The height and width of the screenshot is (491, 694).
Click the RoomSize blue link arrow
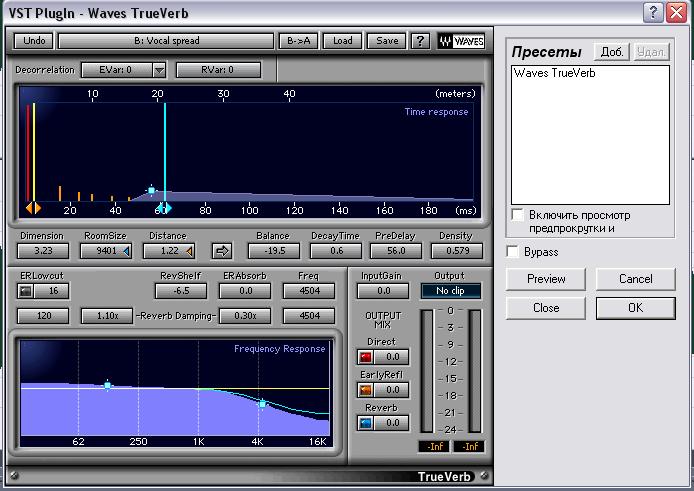point(127,251)
